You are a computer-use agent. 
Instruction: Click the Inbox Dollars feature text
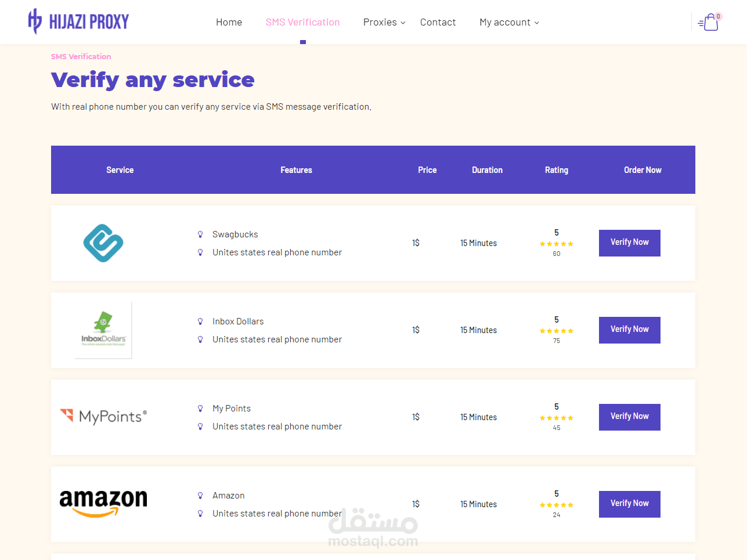pos(238,321)
